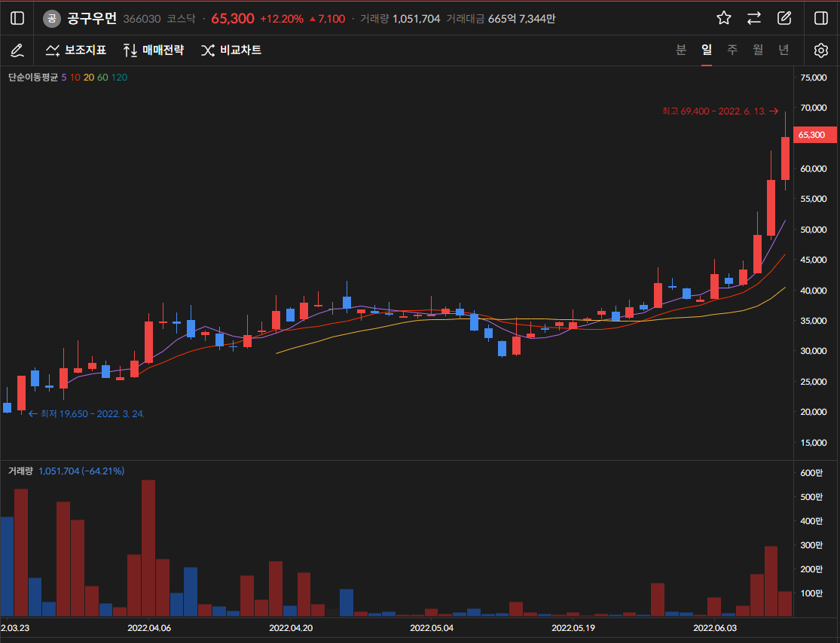Click the 70,000 price axis label
This screenshot has height=643, width=840.
(813, 108)
